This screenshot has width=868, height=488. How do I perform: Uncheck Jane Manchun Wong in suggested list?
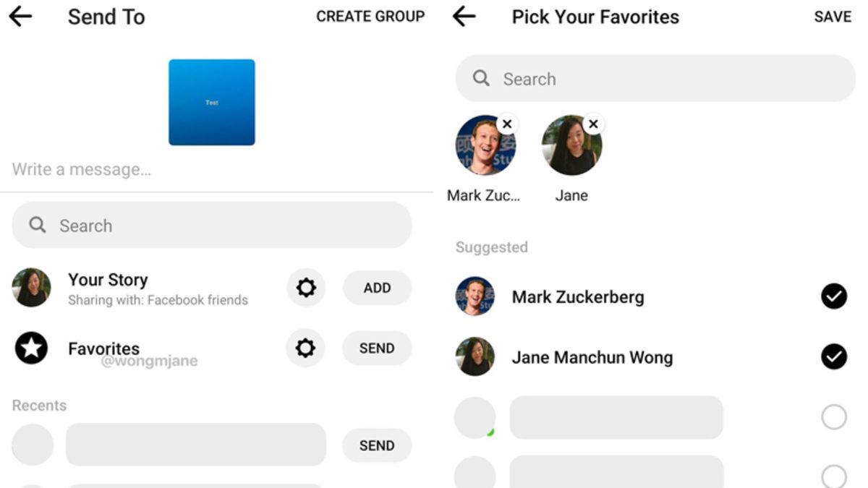tap(834, 357)
